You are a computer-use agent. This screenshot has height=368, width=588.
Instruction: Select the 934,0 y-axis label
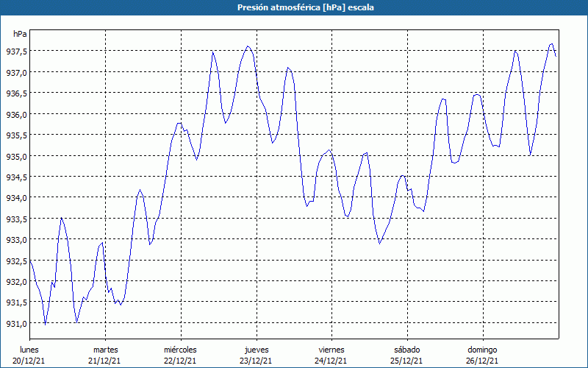[x=17, y=198]
